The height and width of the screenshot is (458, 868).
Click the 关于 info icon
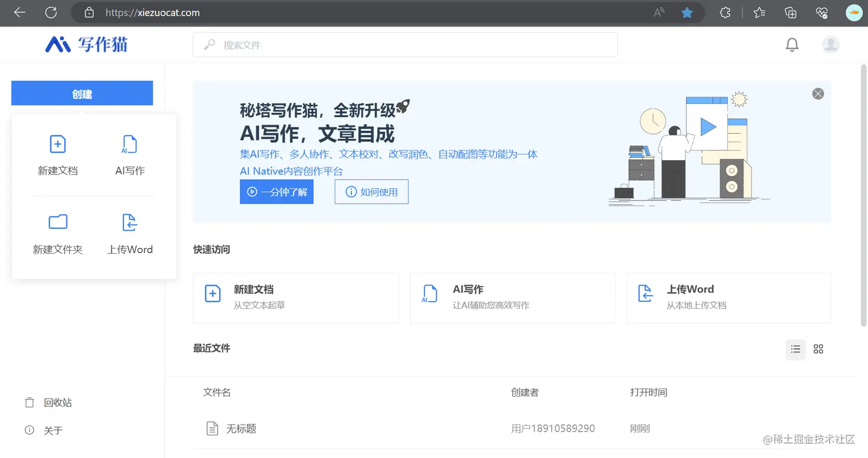(x=29, y=430)
